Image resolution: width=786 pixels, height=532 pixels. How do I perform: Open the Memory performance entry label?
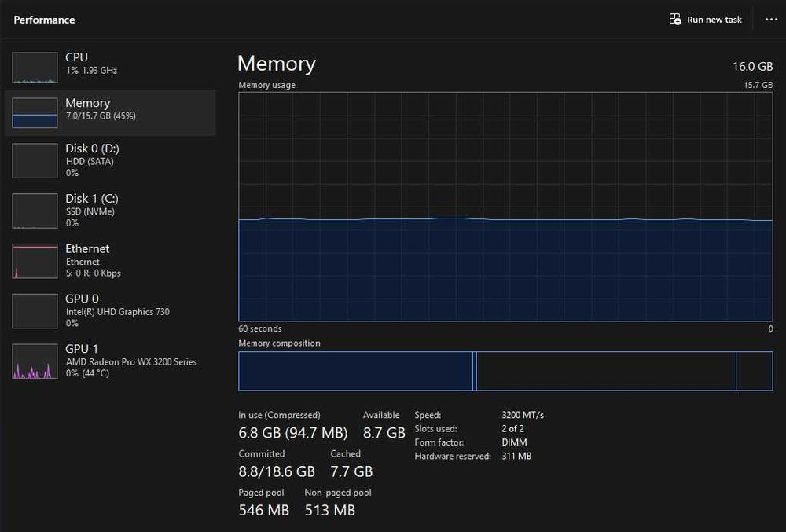tap(88, 103)
